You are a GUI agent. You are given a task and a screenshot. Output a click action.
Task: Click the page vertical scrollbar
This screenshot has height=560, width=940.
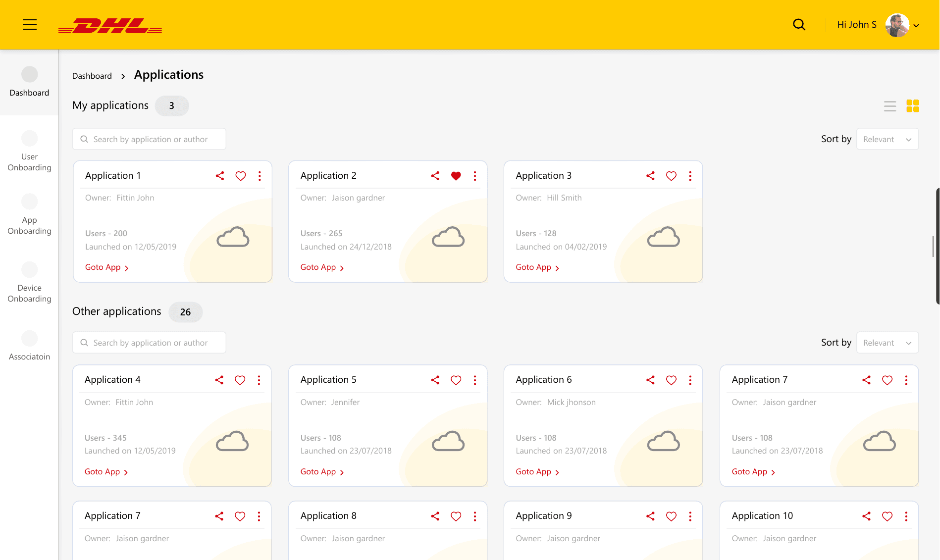pos(937,246)
